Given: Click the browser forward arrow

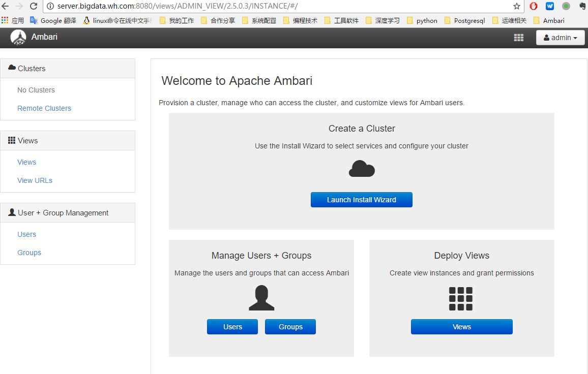Looking at the screenshot, I should click(19, 6).
